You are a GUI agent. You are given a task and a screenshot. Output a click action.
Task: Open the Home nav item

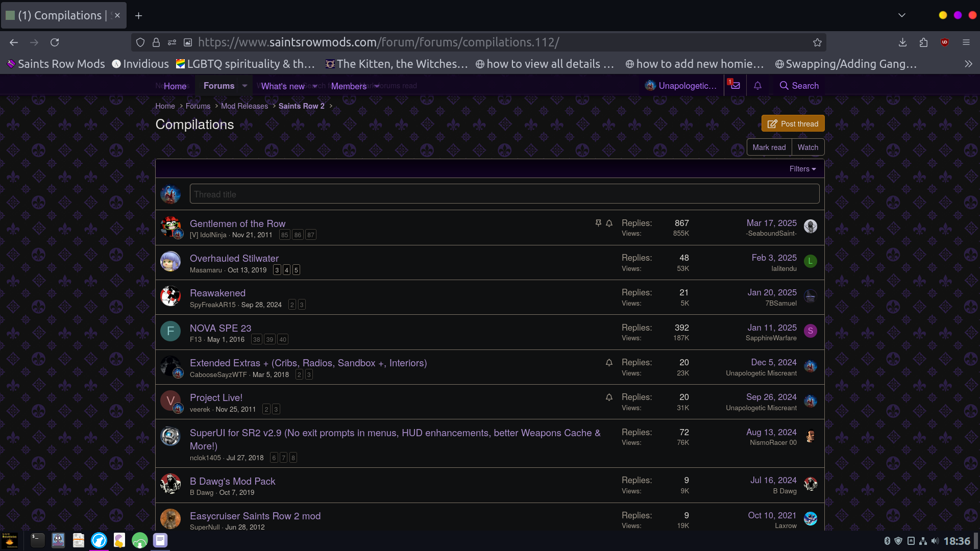[175, 86]
